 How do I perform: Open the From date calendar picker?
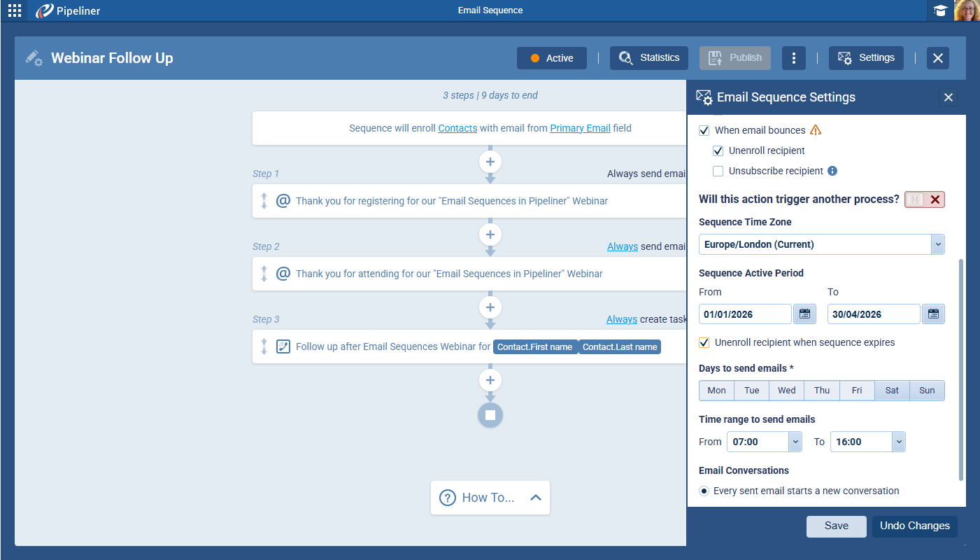coord(804,314)
